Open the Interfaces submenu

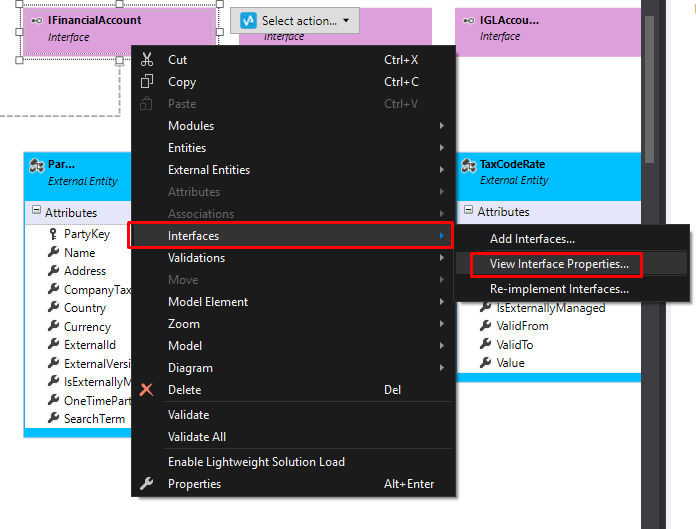tap(293, 236)
